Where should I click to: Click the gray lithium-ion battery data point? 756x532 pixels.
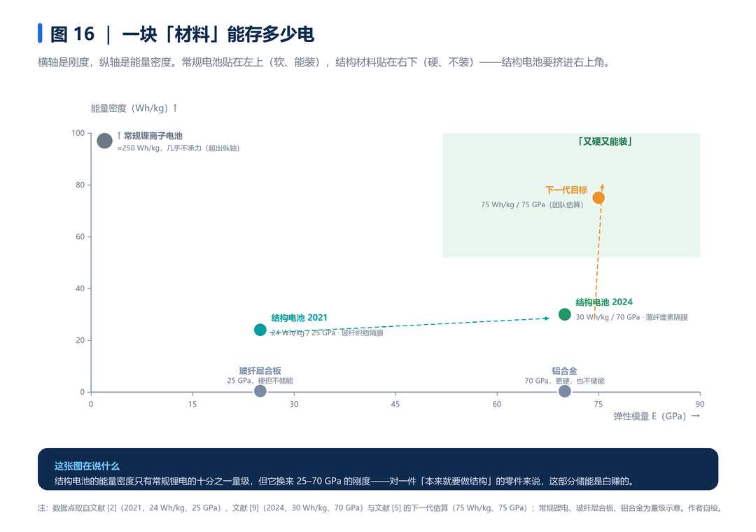point(104,141)
